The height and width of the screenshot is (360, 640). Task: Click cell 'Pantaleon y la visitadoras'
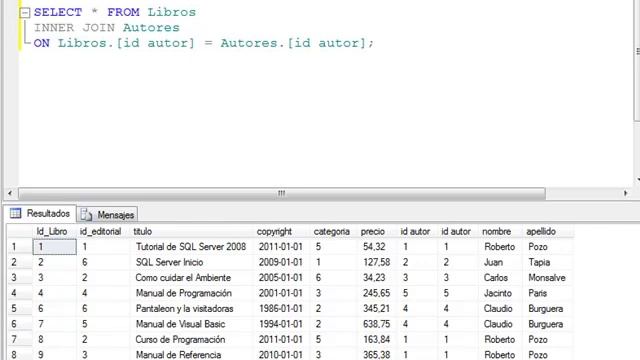click(191, 309)
